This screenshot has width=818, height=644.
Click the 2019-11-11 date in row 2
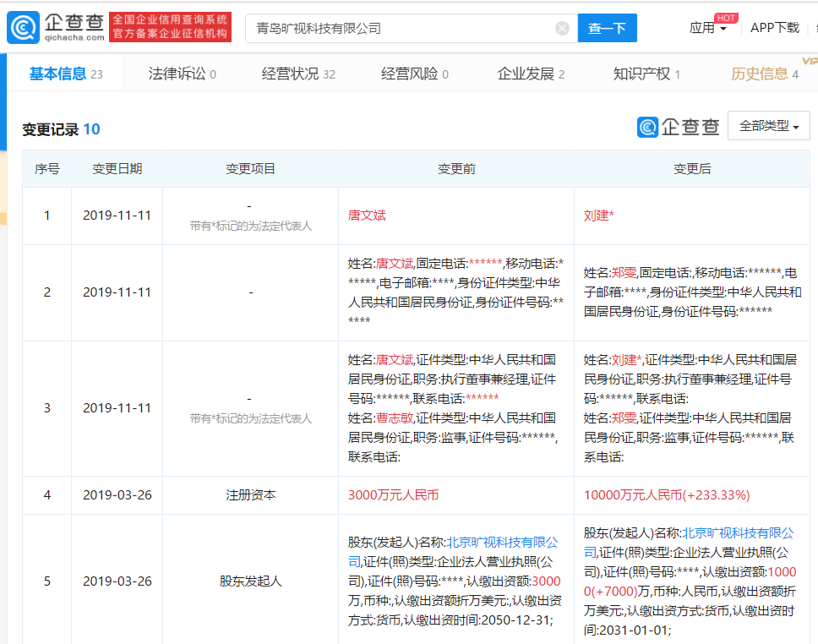tap(117, 292)
